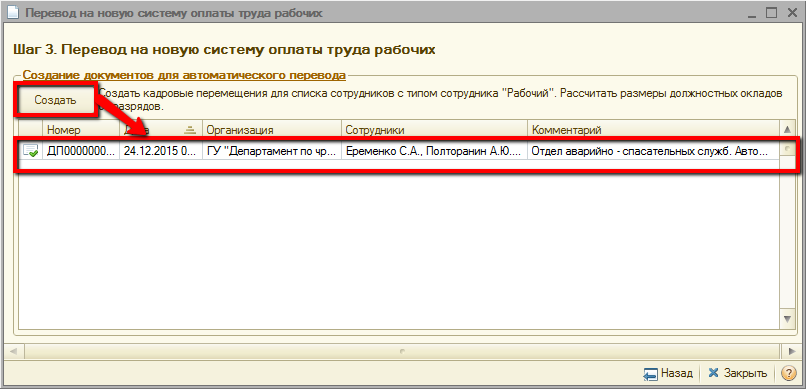The width and height of the screenshot is (806, 389).
Task: Click the Создать button
Action: pyautogui.click(x=56, y=100)
